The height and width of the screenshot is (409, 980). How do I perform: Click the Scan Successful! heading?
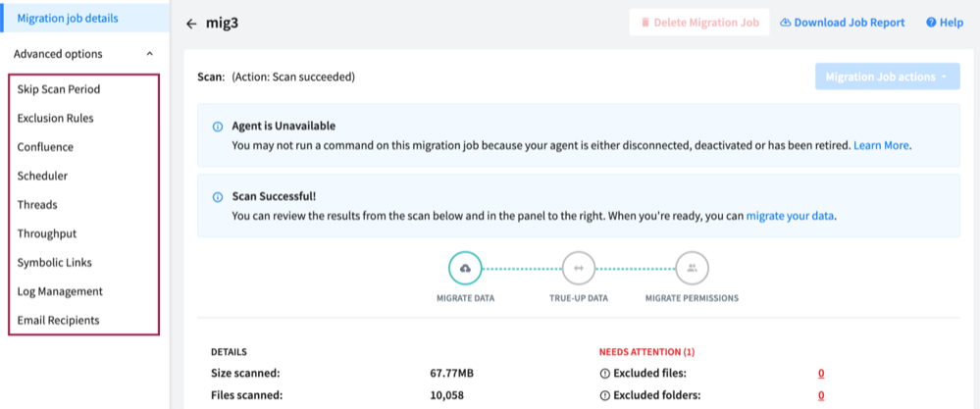pyautogui.click(x=274, y=197)
